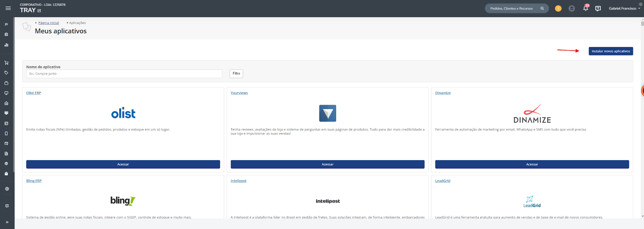
Task: Open settings gear in the sidebar
Action: coord(7,189)
